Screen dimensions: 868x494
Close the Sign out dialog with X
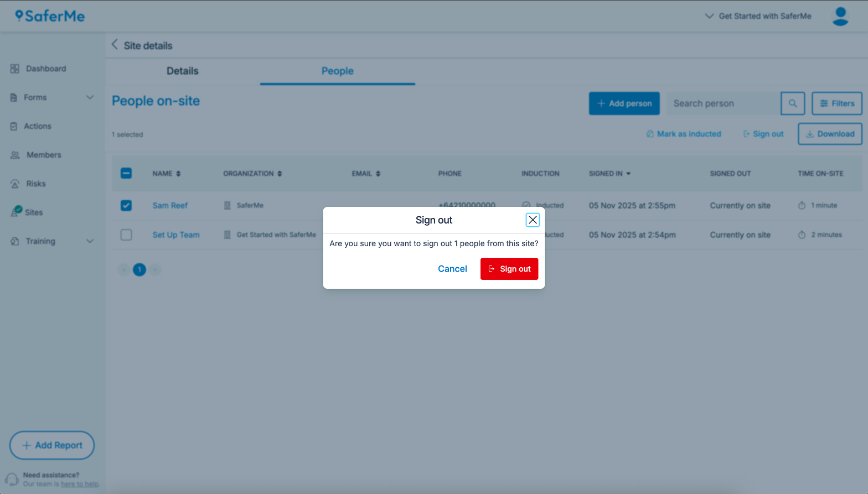pos(533,220)
